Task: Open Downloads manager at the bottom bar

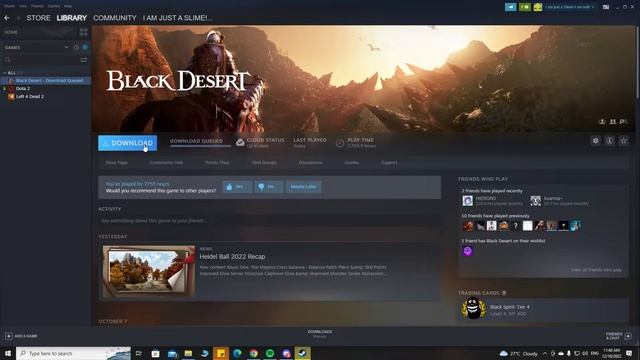Action: [x=320, y=334]
